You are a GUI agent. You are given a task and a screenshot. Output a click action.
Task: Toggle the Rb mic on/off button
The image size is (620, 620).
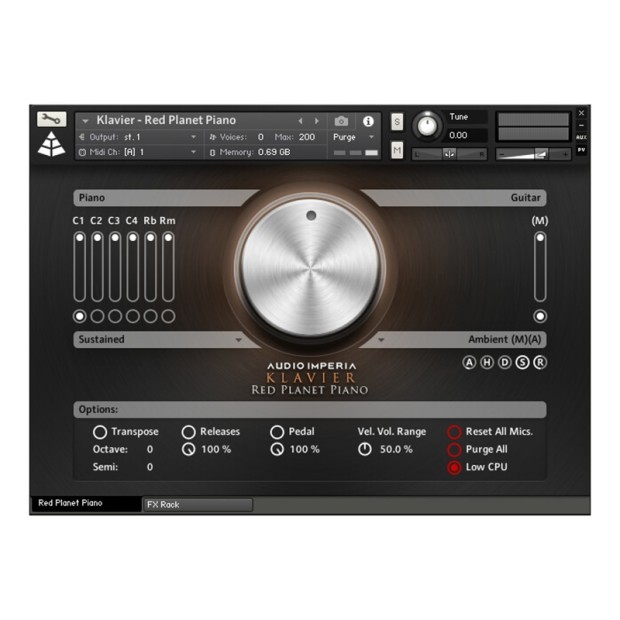pyautogui.click(x=151, y=316)
